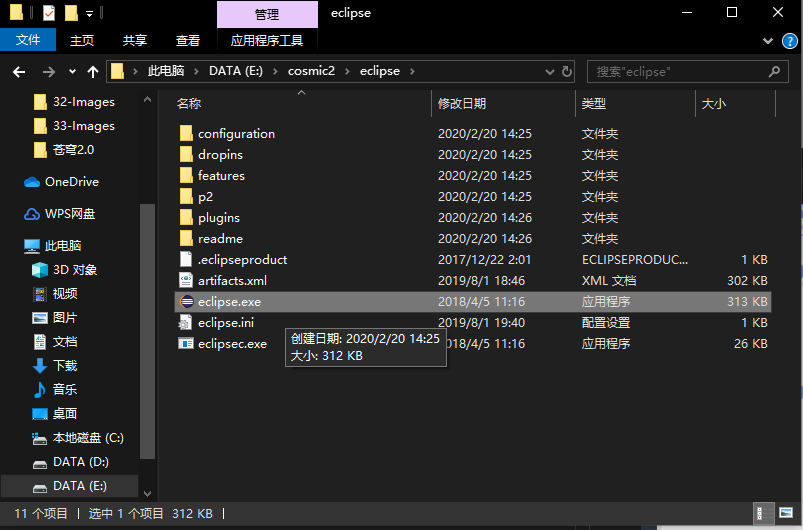Click the forward navigation arrow
This screenshot has width=803, height=530.
click(49, 72)
